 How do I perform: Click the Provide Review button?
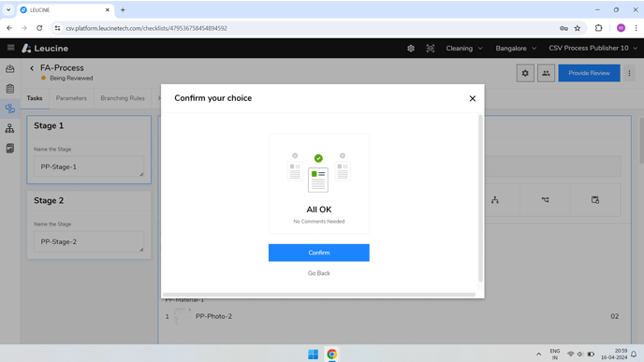[589, 73]
